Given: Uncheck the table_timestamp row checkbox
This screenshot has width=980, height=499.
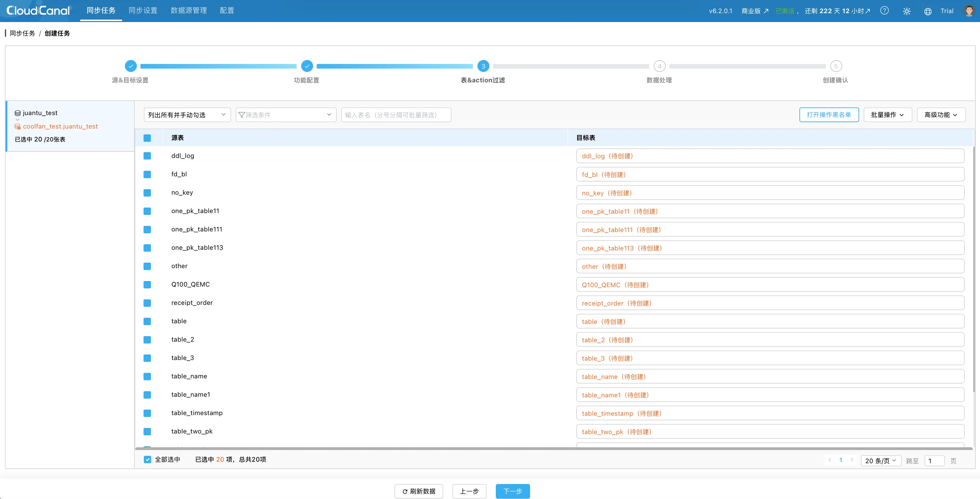Looking at the screenshot, I should [147, 413].
